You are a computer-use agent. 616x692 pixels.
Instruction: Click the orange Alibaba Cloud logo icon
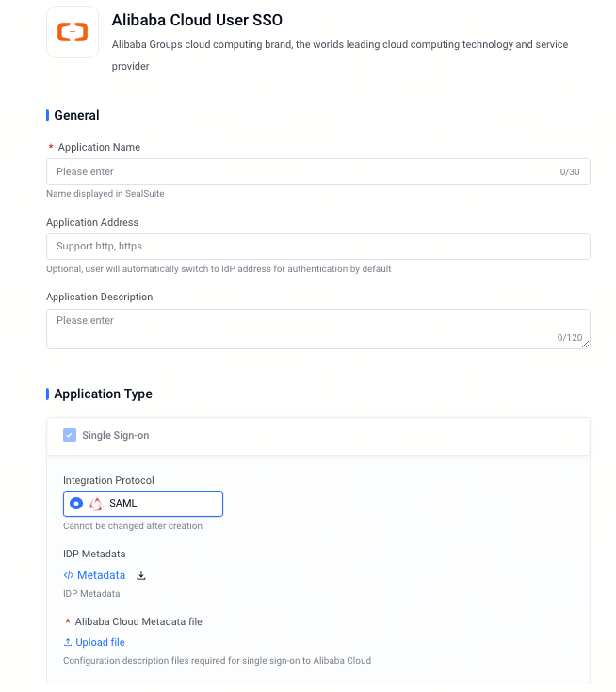point(73,32)
